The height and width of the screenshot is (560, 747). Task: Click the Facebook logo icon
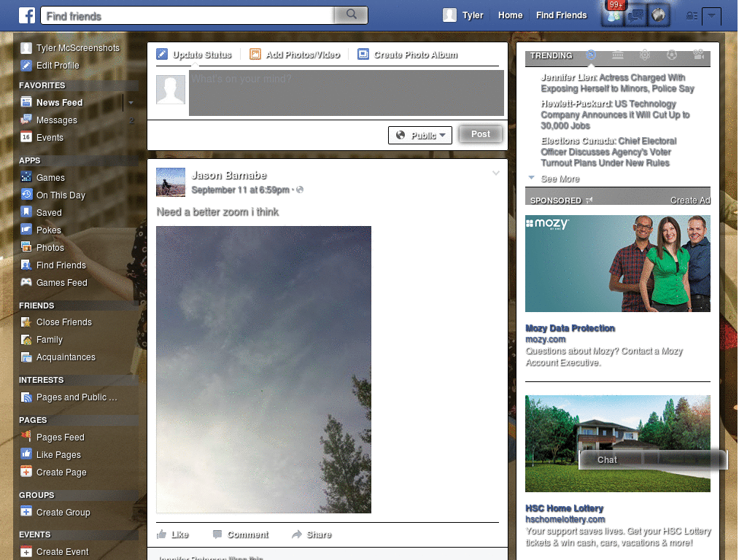27,15
